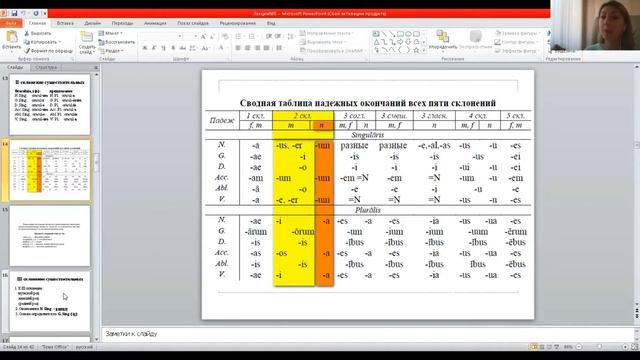Click the font color A button
The height and width of the screenshot is (360, 640).
tap(221, 48)
